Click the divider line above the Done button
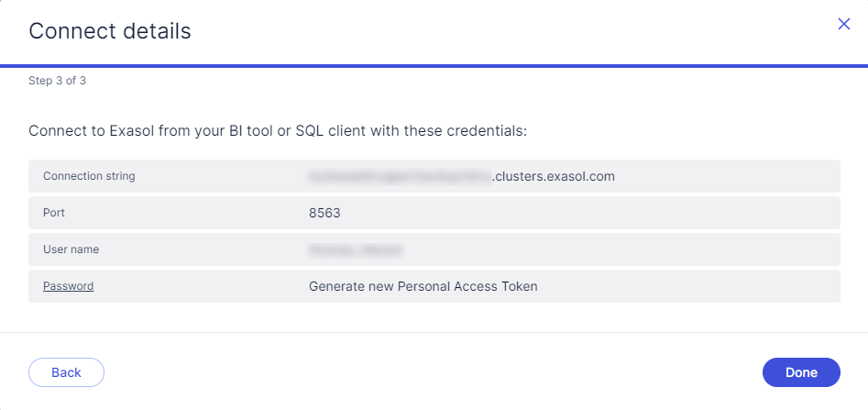The height and width of the screenshot is (410, 868). [x=434, y=332]
